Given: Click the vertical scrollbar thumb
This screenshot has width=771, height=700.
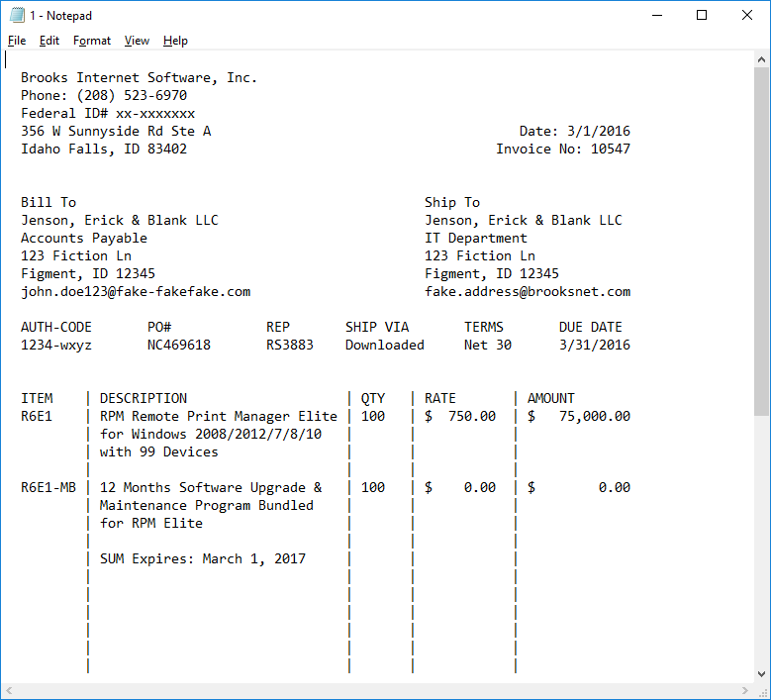Looking at the screenshot, I should click(x=762, y=242).
